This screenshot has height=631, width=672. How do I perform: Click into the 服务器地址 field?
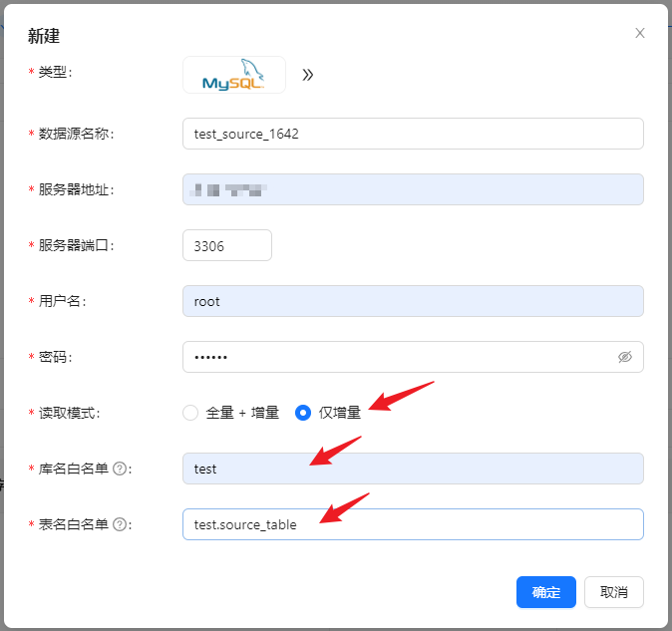click(x=413, y=189)
